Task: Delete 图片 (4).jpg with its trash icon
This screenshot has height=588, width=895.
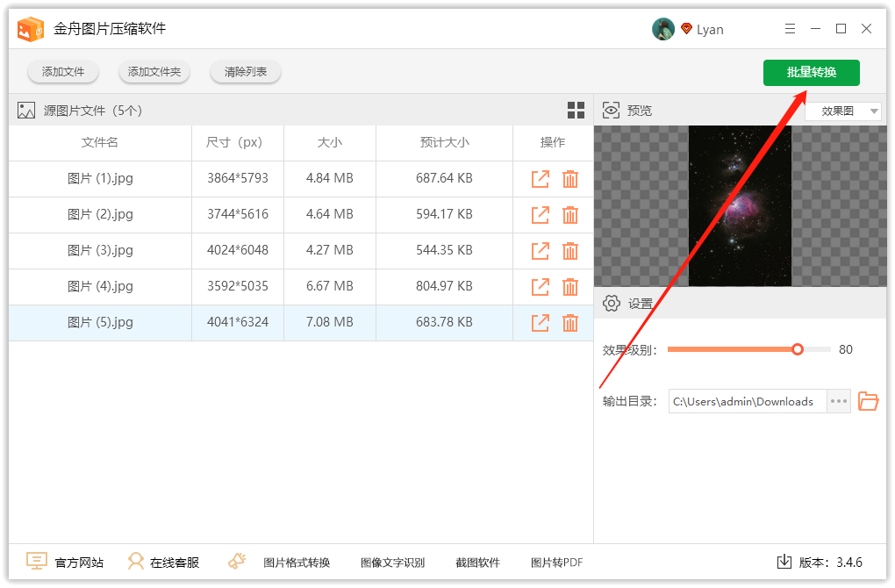Action: (570, 286)
